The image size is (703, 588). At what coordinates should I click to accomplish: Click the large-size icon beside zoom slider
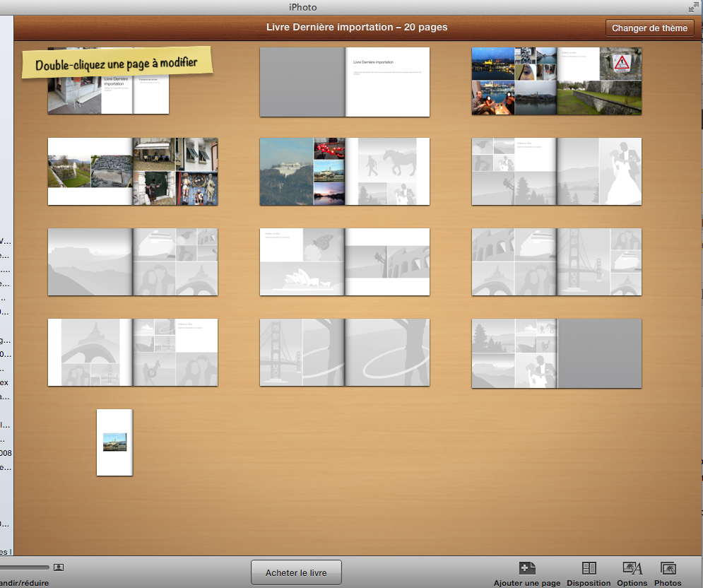59,567
